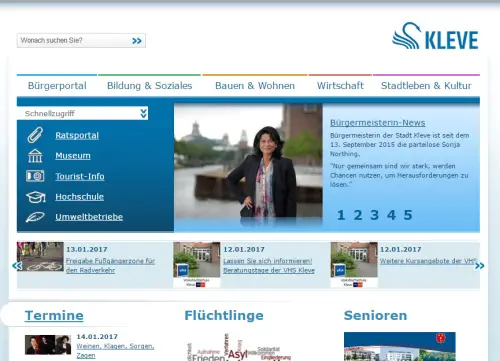Screen dimensions: 500x361
Task: Open the Umweltbetriebe link
Action: click(89, 217)
